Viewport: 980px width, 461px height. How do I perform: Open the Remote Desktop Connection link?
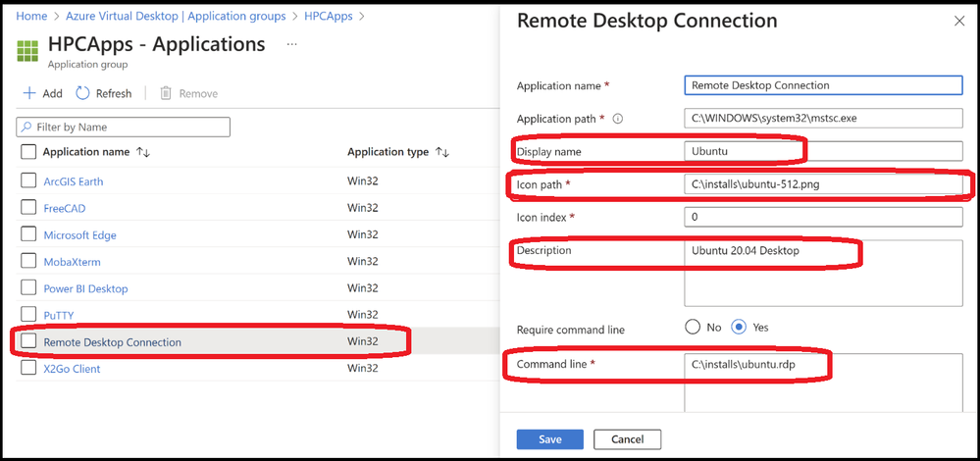pyautogui.click(x=113, y=342)
